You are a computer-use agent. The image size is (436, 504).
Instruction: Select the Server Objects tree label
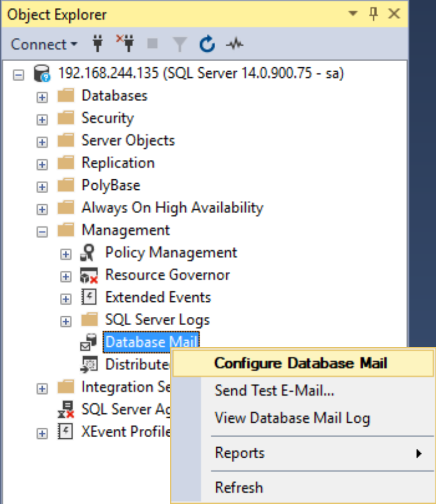tap(128, 141)
